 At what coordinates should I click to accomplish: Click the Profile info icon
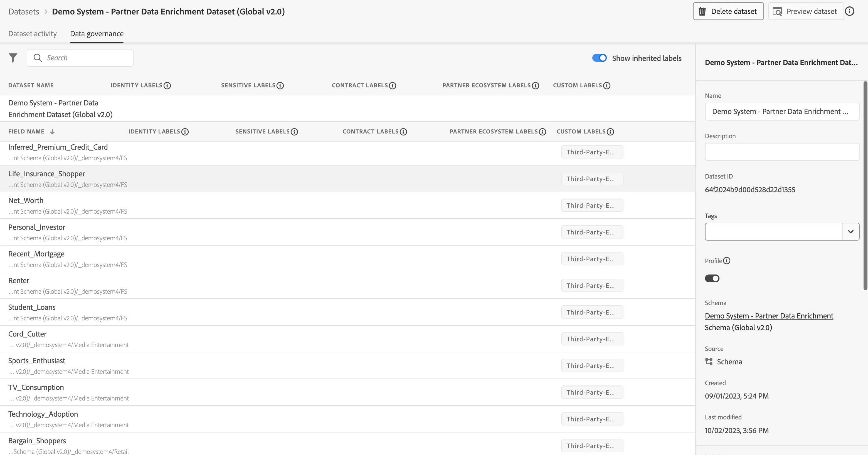[x=727, y=261]
